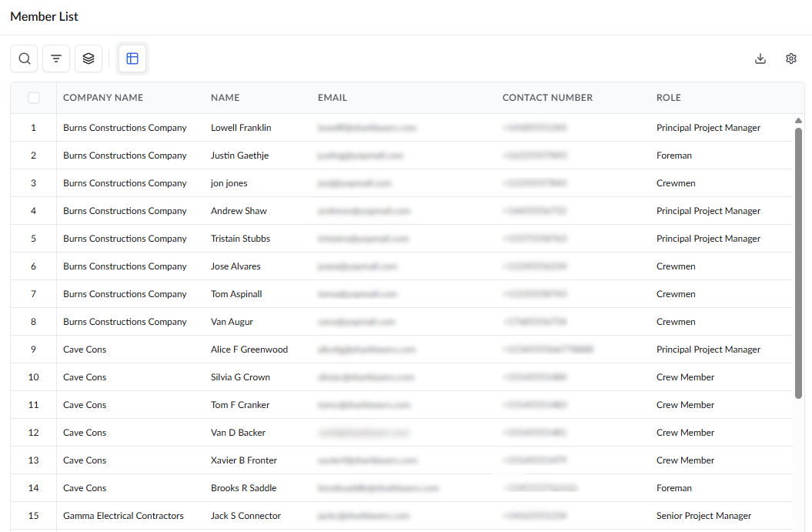The height and width of the screenshot is (532, 812).
Task: Select the Tom Aspinall name cell
Action: 236,294
